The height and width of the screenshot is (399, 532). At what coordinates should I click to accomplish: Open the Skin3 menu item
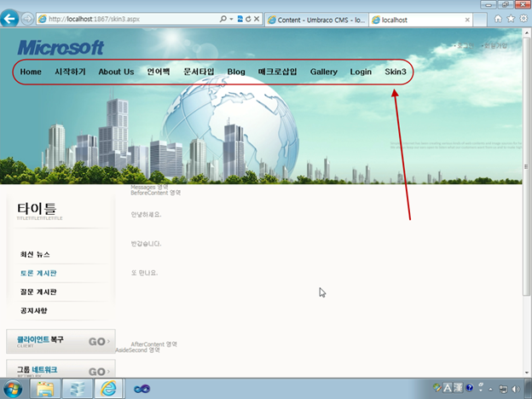tap(396, 72)
